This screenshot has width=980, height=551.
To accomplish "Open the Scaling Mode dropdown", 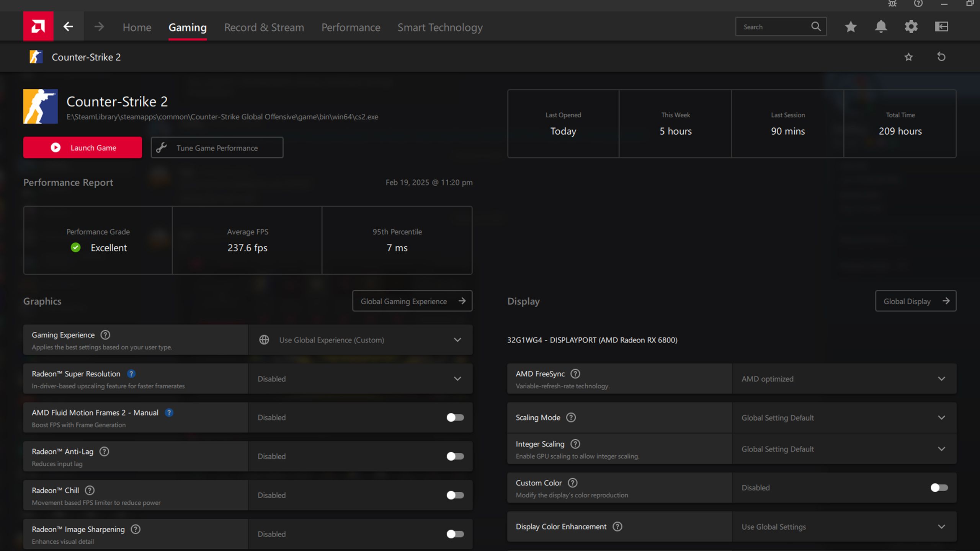I will pos(941,417).
